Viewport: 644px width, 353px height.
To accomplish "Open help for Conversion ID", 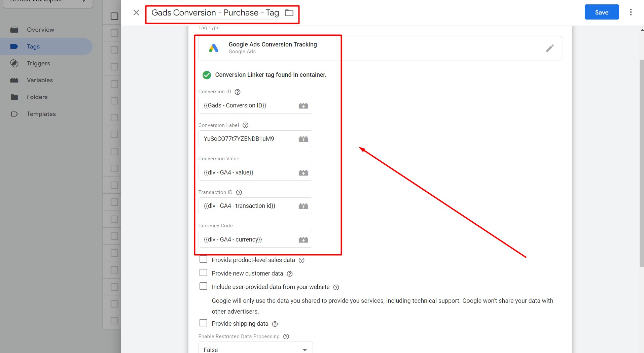I will (x=238, y=92).
